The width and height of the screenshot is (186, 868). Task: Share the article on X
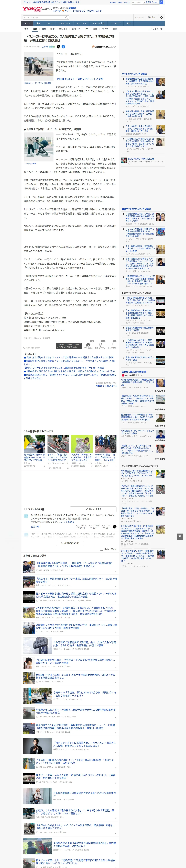[x=59, y=47]
